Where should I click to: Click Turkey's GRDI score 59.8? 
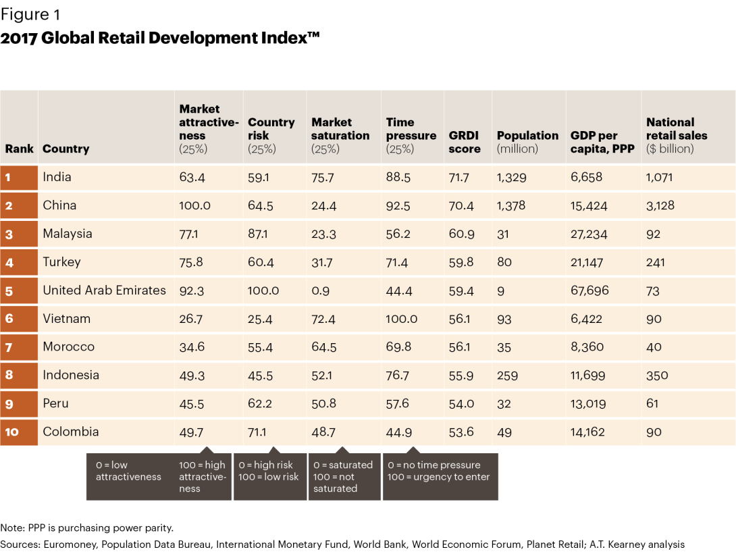click(461, 262)
